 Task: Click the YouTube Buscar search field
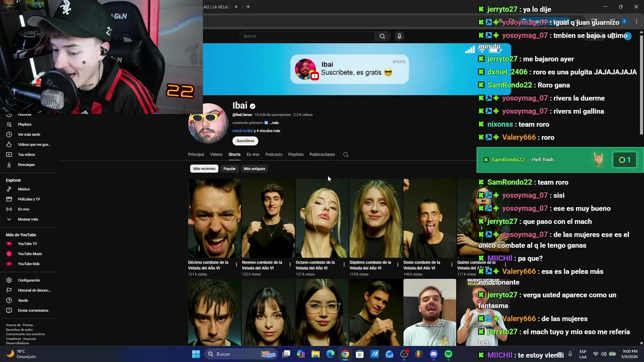307,36
